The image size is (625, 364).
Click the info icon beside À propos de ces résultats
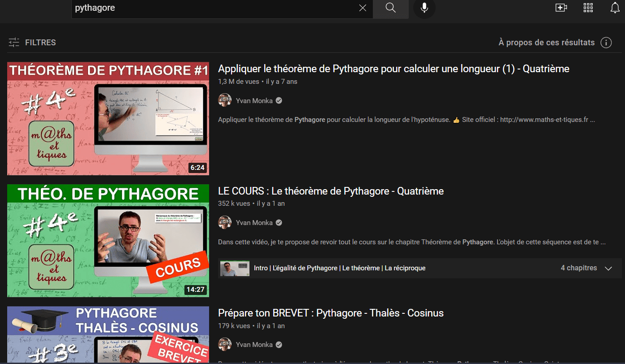point(606,43)
